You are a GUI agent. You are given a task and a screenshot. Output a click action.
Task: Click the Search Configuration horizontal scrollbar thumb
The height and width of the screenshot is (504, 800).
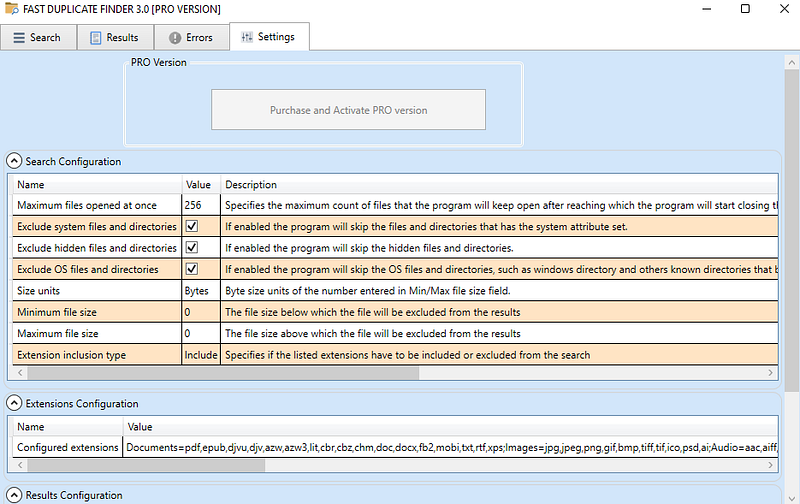pyautogui.click(x=223, y=373)
